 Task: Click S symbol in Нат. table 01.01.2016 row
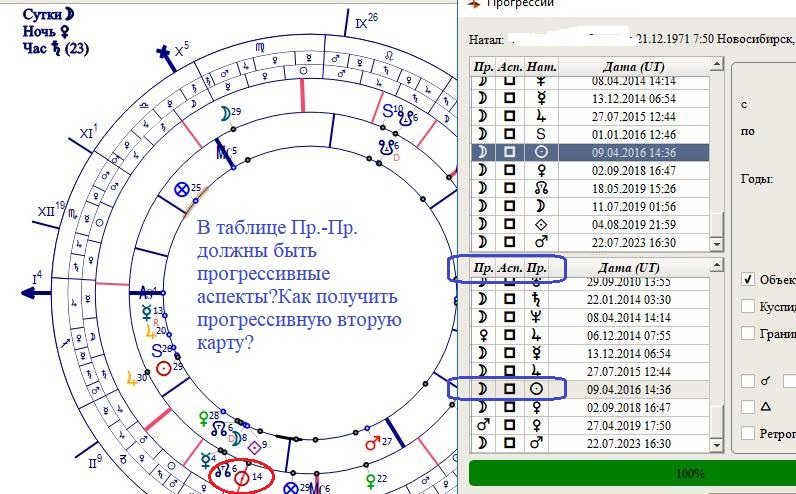pyautogui.click(x=541, y=135)
